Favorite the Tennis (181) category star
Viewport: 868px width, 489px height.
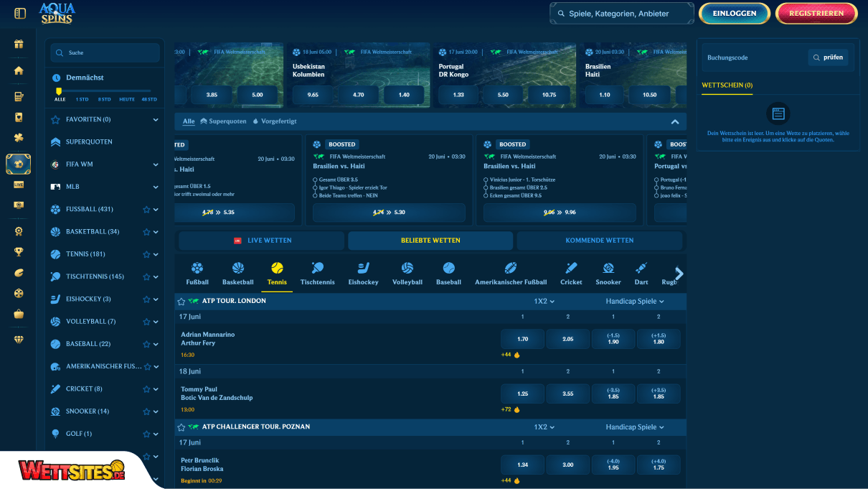click(146, 254)
